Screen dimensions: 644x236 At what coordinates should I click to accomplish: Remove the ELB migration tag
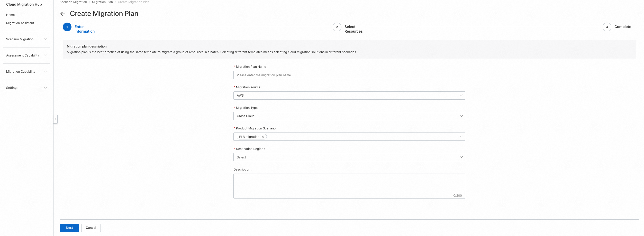[263, 137]
